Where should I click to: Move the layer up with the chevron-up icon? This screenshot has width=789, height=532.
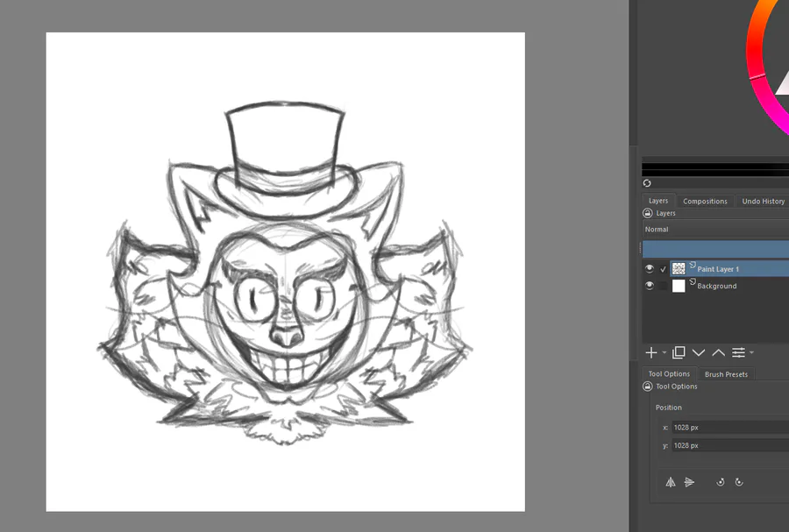(719, 352)
